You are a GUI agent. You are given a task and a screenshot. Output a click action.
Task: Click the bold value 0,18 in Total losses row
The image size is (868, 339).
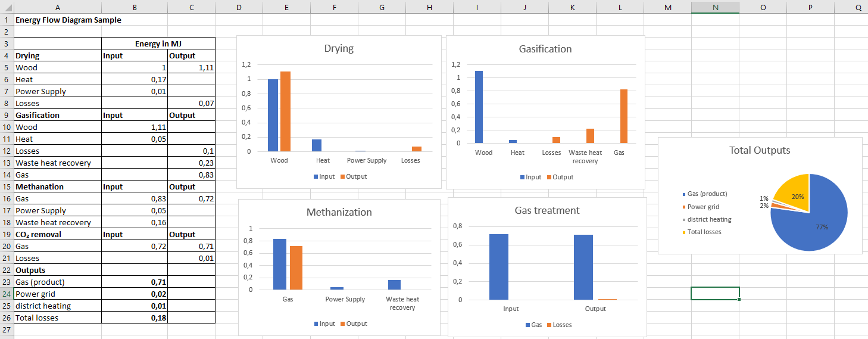(x=135, y=318)
